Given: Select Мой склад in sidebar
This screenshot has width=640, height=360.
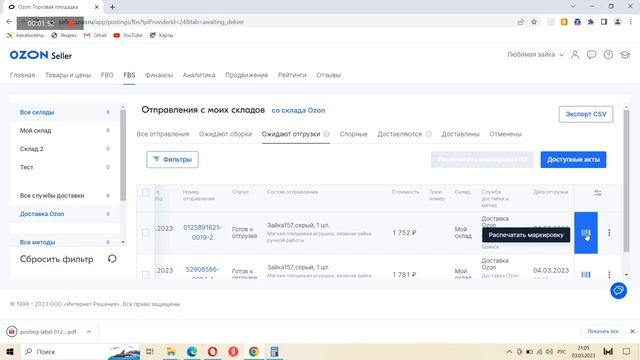Looking at the screenshot, I should (36, 131).
